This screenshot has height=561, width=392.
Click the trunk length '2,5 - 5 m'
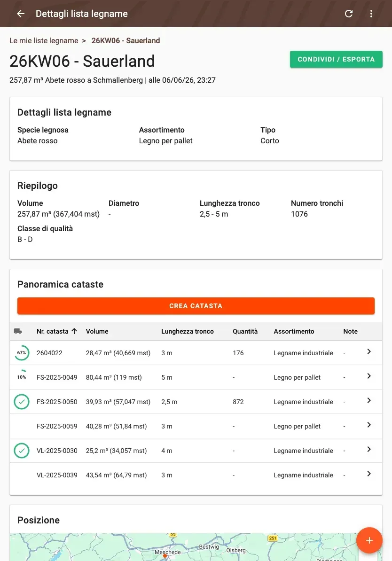click(214, 214)
